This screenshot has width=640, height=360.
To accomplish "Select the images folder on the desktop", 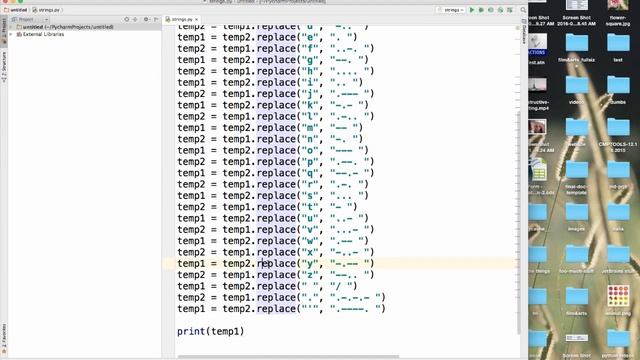I will pos(576,218).
